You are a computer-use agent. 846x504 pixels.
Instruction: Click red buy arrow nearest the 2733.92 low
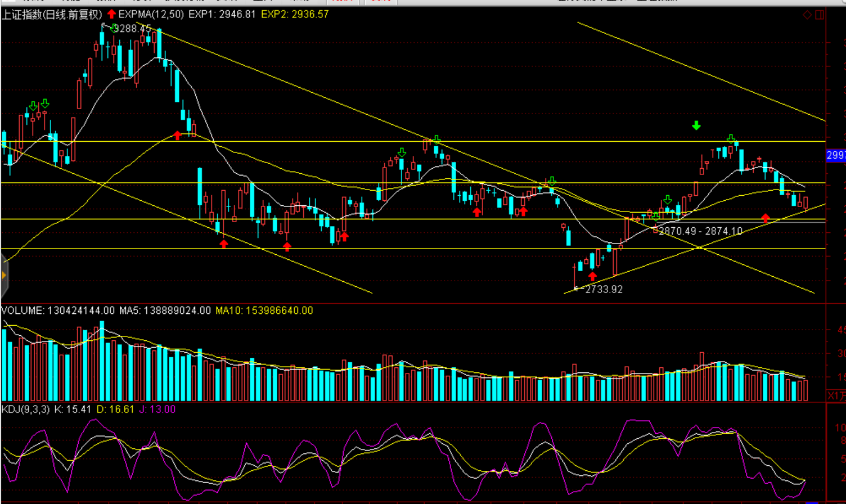pos(592,276)
